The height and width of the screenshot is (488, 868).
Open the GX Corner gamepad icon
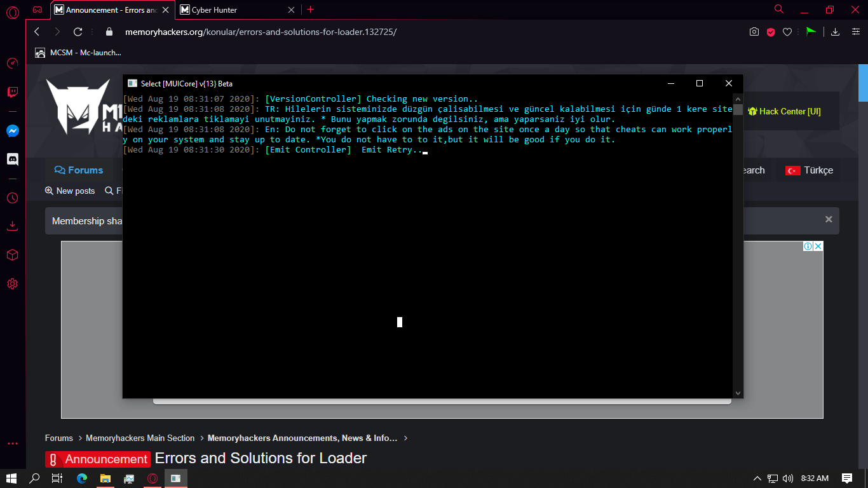point(38,10)
